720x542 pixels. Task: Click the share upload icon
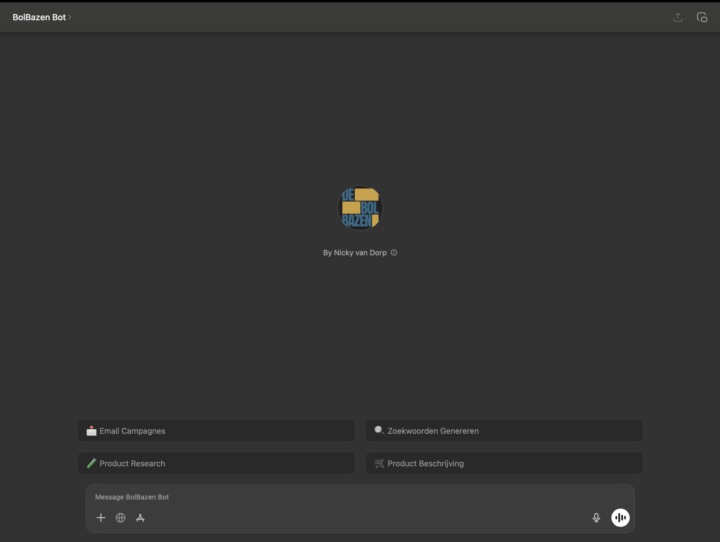[x=678, y=17]
